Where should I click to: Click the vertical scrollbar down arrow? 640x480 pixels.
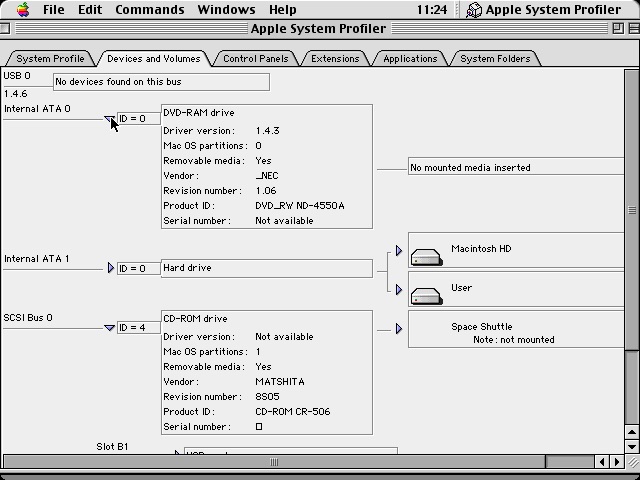(632, 446)
